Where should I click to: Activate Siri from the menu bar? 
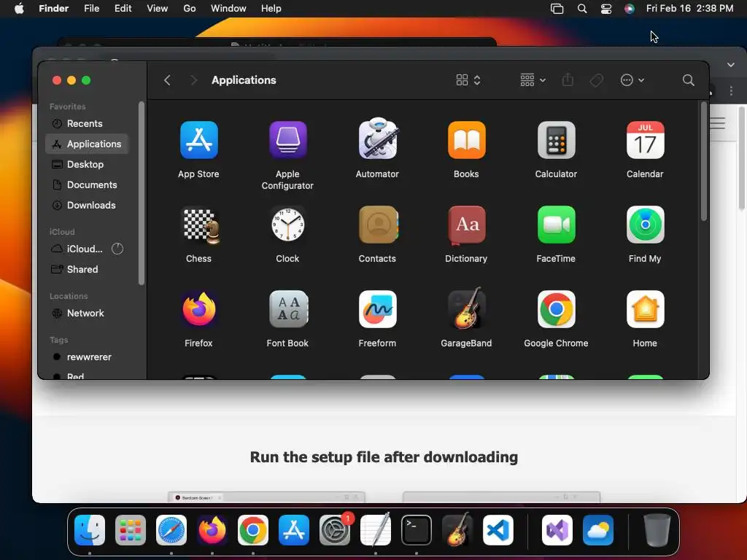(x=630, y=9)
